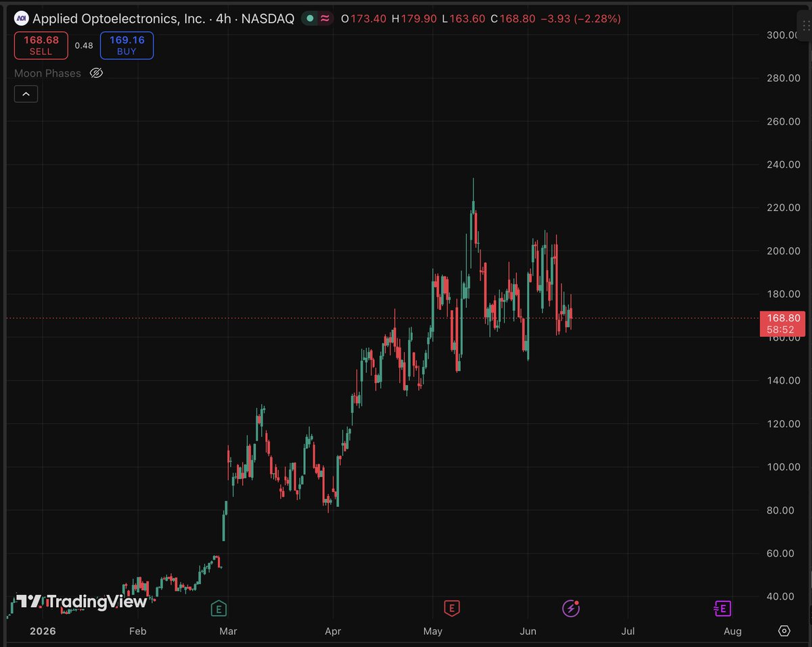
Task: Click the 2026 date label on time axis
Action: (x=43, y=631)
